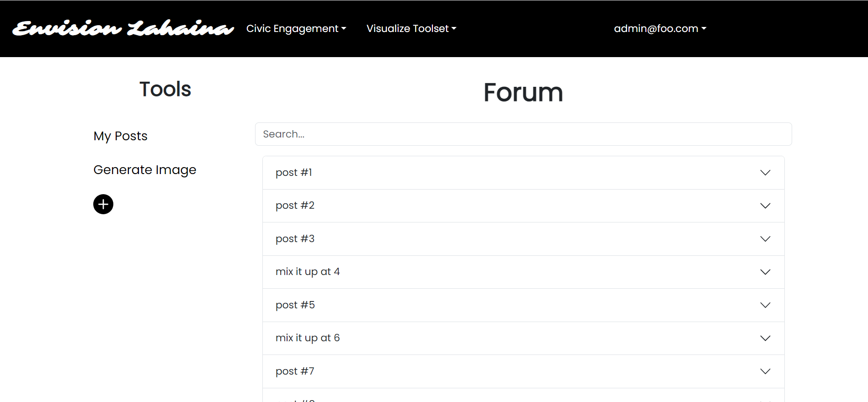
Task: Expand the post #2 chevron
Action: point(765,206)
